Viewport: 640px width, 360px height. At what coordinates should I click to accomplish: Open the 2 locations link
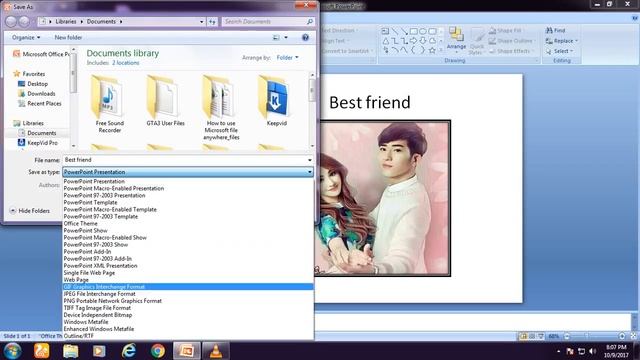pos(126,63)
